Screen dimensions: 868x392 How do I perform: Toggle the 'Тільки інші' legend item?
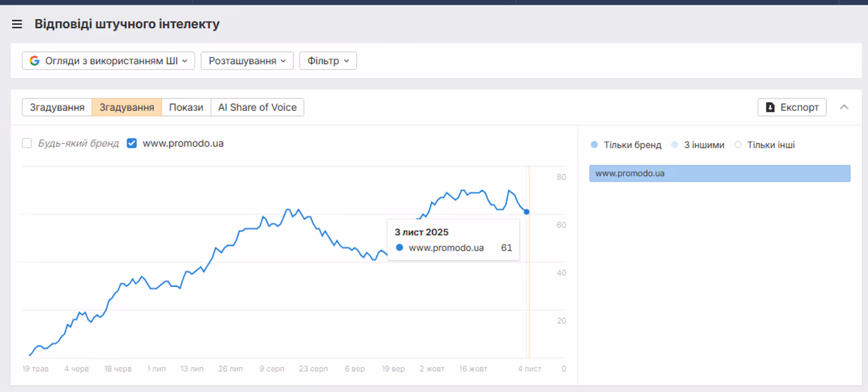[x=764, y=145]
